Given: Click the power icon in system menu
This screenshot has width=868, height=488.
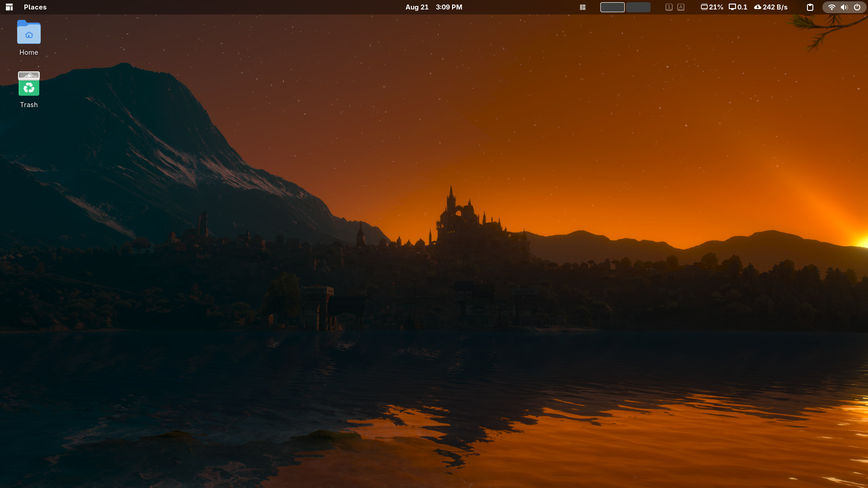Looking at the screenshot, I should [x=857, y=7].
